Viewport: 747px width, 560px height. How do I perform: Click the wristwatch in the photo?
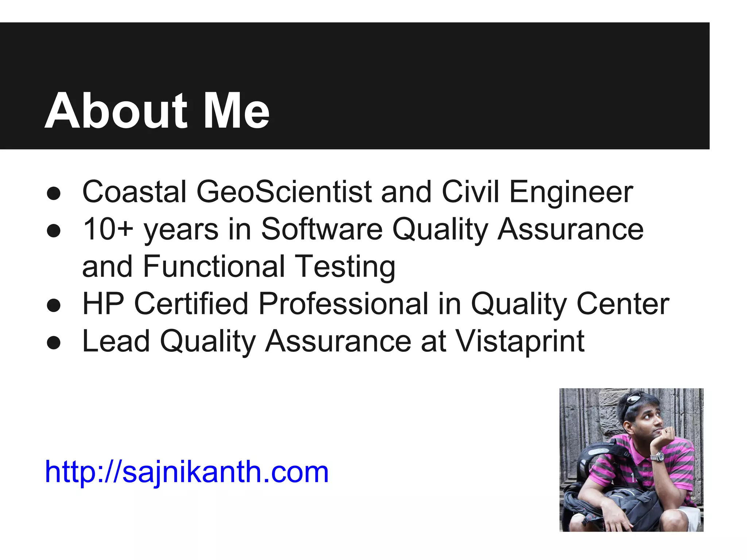pos(658,456)
